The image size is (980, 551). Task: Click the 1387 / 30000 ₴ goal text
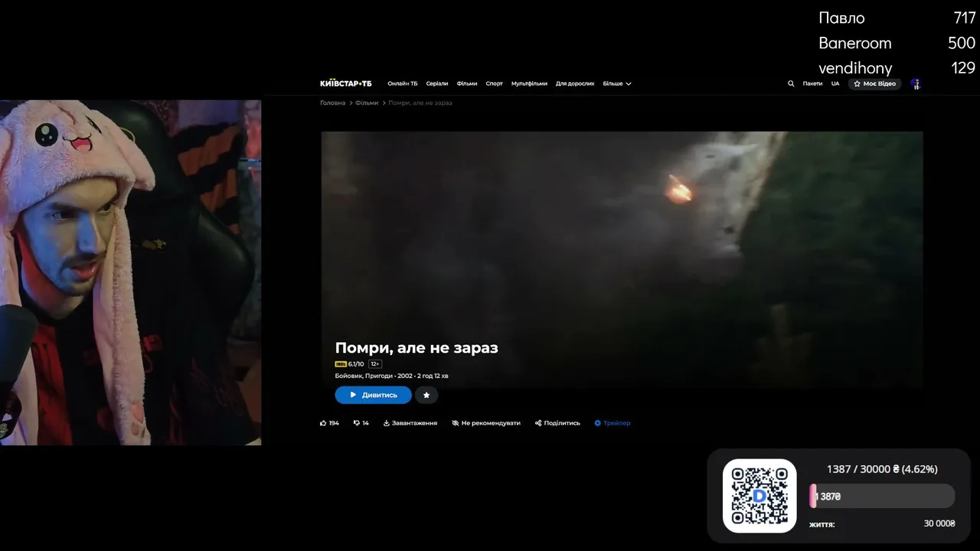tap(882, 469)
